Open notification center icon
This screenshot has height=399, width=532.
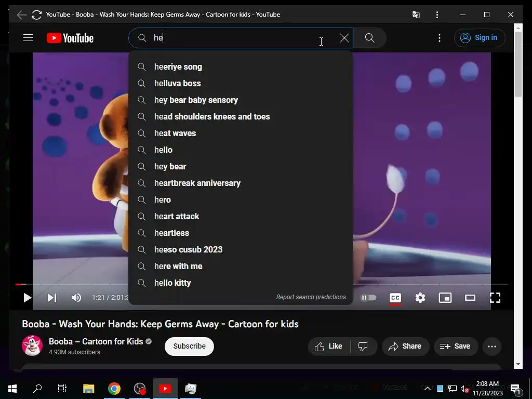click(516, 389)
